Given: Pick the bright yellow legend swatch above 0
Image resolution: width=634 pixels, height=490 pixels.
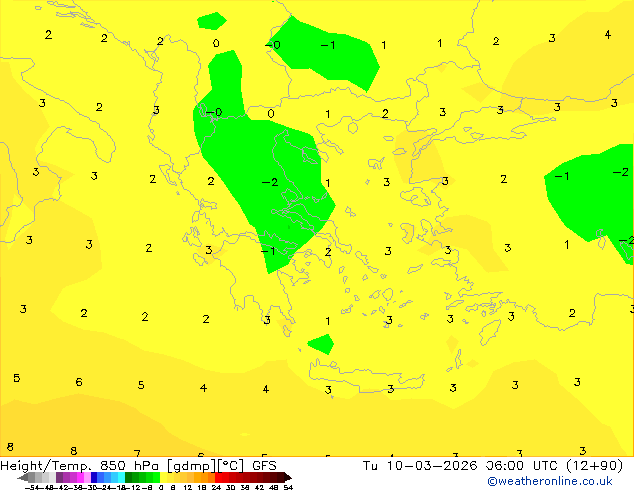Looking at the screenshot, I should 163,477.
